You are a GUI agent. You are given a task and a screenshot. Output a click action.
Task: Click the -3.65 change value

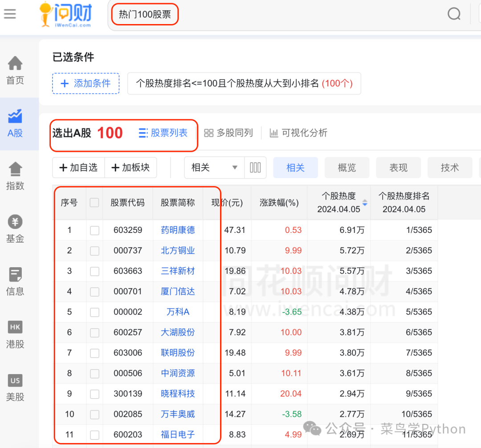point(292,312)
